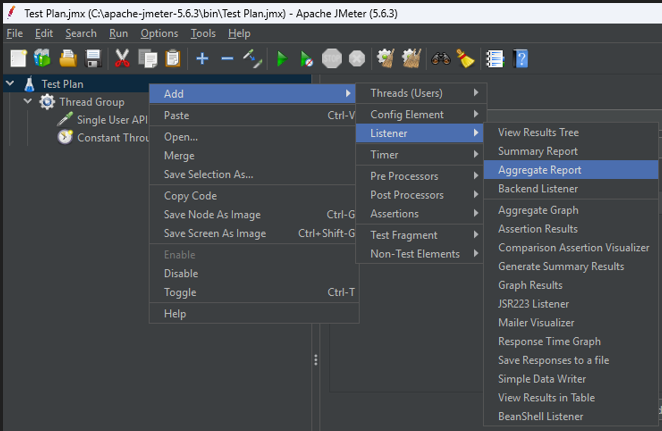
Task: Select View Results Tree listener
Action: click(x=571, y=132)
